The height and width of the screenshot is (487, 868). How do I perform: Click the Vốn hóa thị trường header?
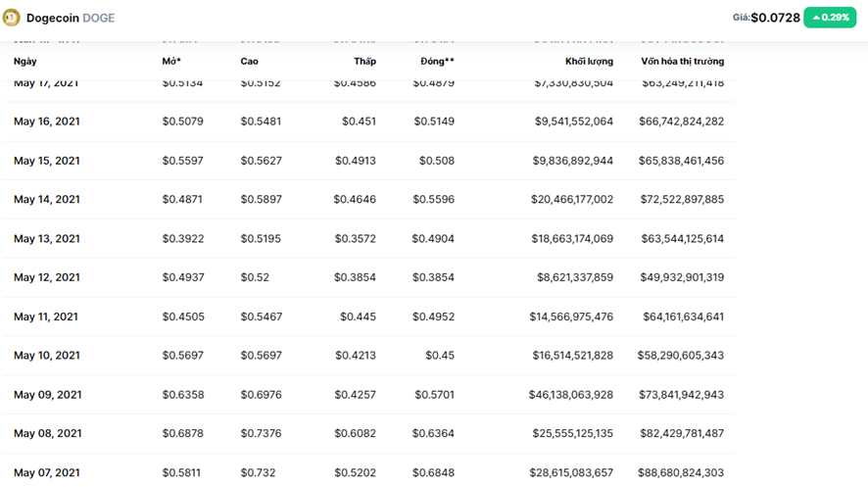tap(683, 62)
